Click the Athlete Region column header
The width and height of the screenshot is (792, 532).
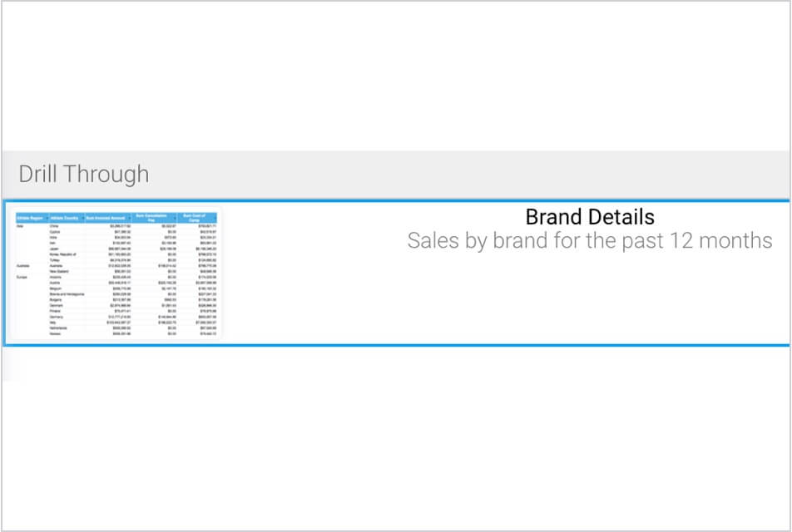(31, 217)
